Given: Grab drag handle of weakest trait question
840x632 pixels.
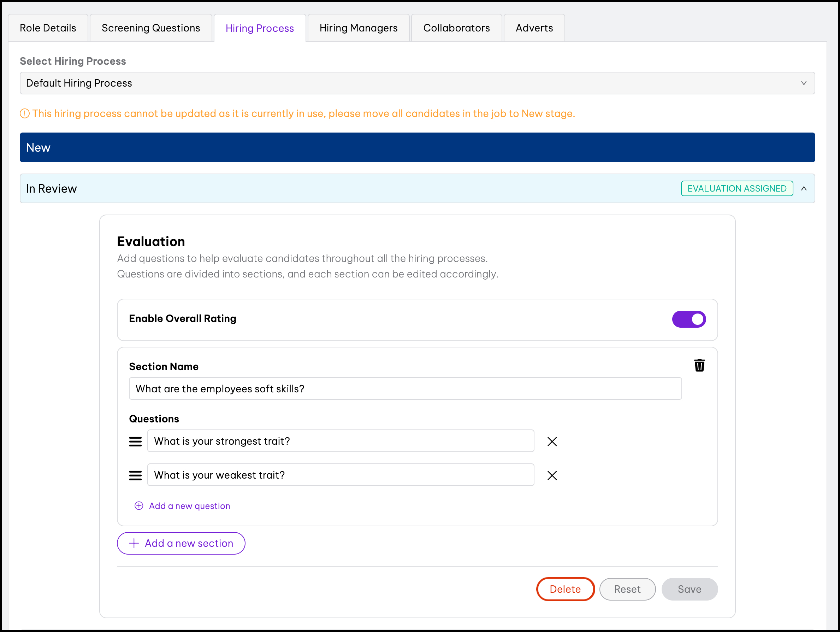Looking at the screenshot, I should [135, 475].
